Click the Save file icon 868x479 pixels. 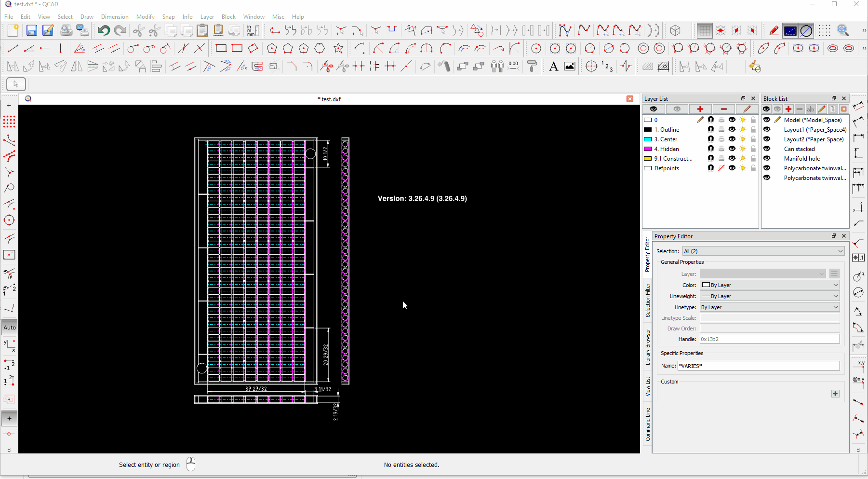31,31
